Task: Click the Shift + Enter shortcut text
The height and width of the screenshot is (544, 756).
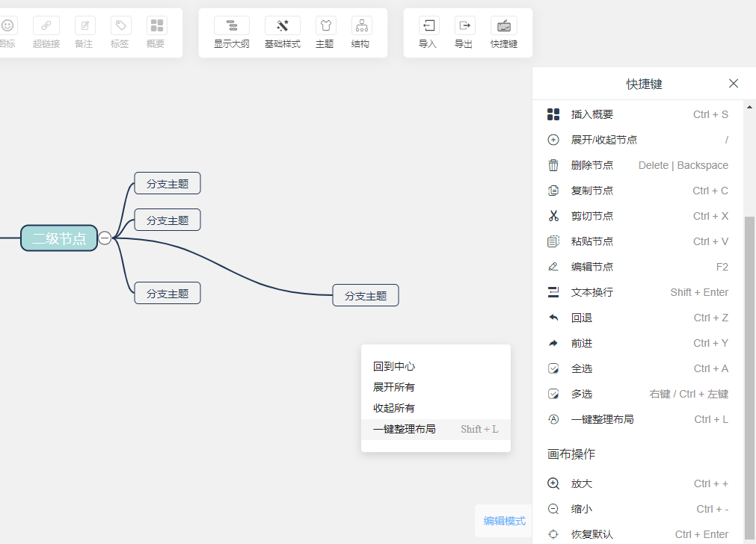Action: [699, 292]
